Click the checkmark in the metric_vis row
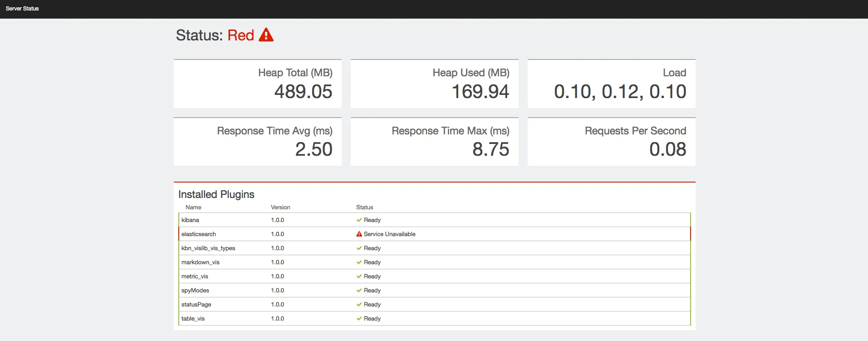 click(359, 277)
